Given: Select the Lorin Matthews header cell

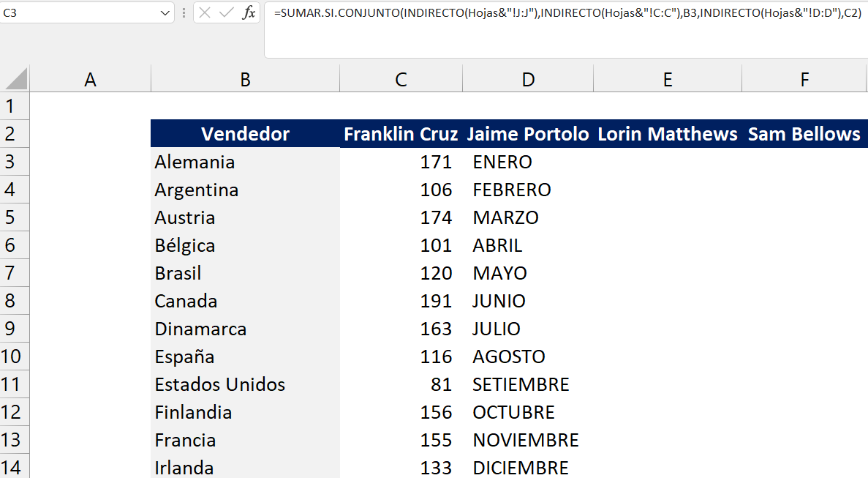Looking at the screenshot, I should (x=667, y=134).
